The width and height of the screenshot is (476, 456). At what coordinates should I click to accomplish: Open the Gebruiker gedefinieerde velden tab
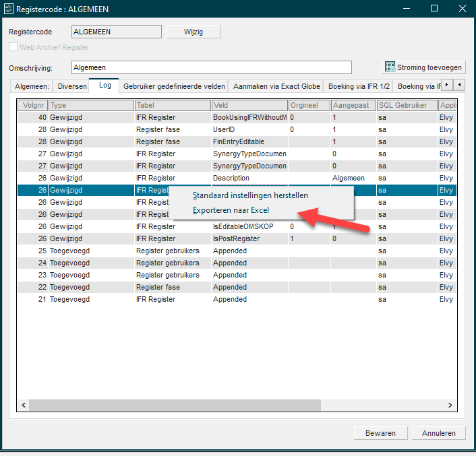click(174, 86)
